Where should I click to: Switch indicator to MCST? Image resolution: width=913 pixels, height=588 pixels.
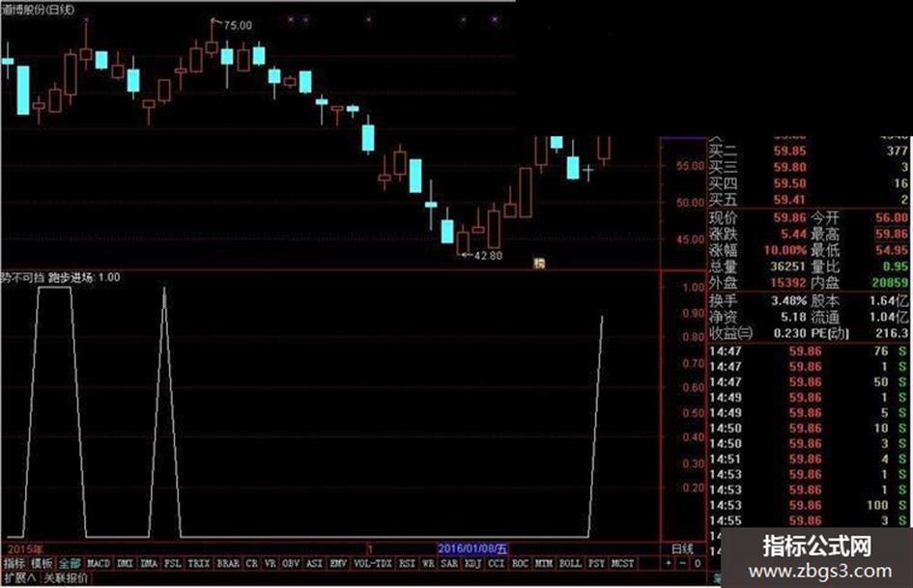[x=622, y=564]
